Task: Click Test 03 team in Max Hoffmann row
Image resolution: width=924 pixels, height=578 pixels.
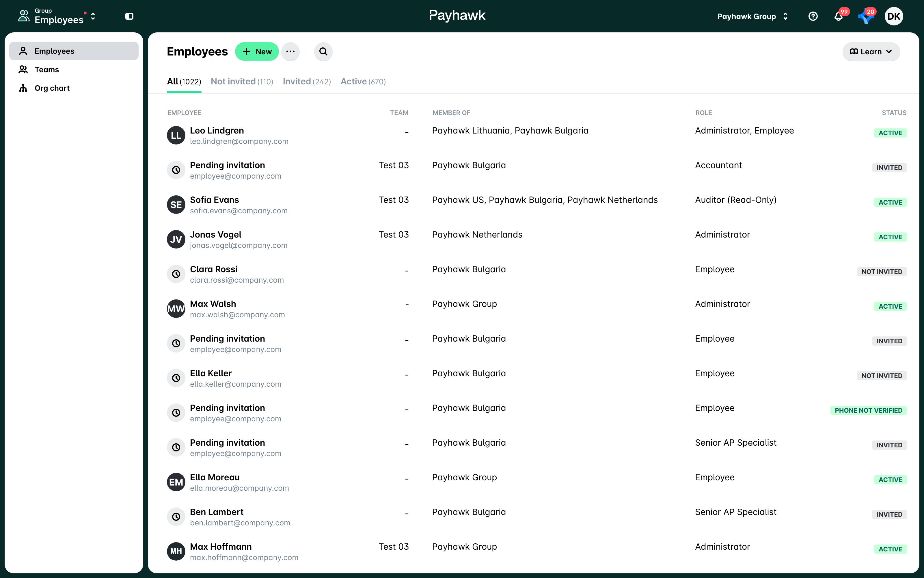Action: 394,547
